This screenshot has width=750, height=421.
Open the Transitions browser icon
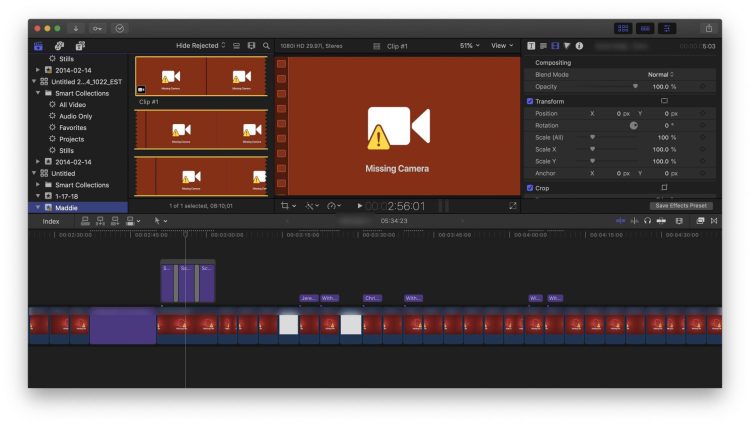[714, 221]
